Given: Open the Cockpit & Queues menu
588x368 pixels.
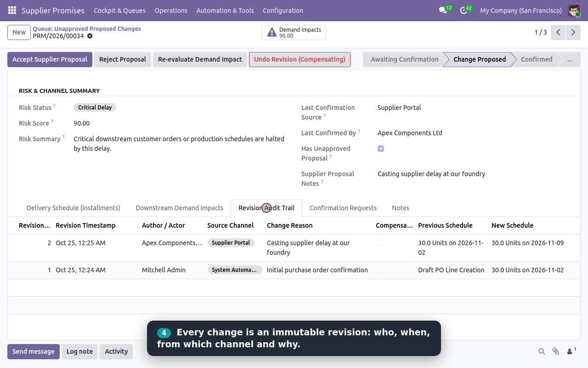Looking at the screenshot, I should [119, 10].
